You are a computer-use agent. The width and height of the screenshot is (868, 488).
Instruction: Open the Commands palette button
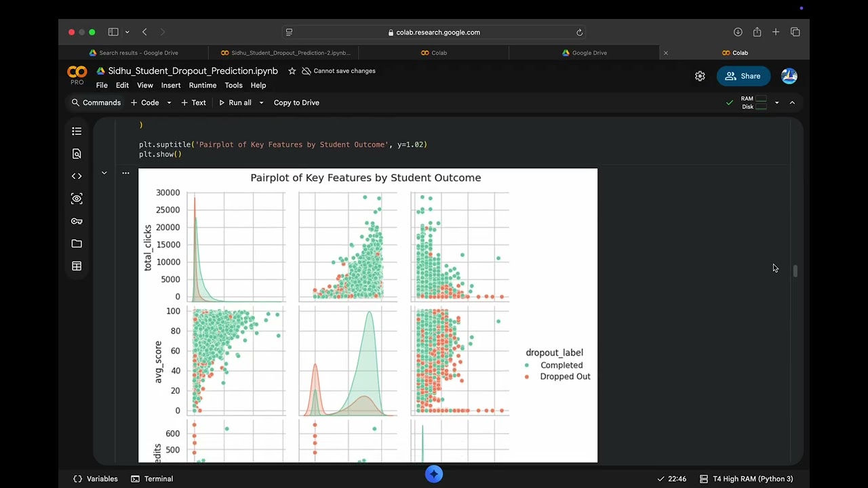(x=96, y=103)
